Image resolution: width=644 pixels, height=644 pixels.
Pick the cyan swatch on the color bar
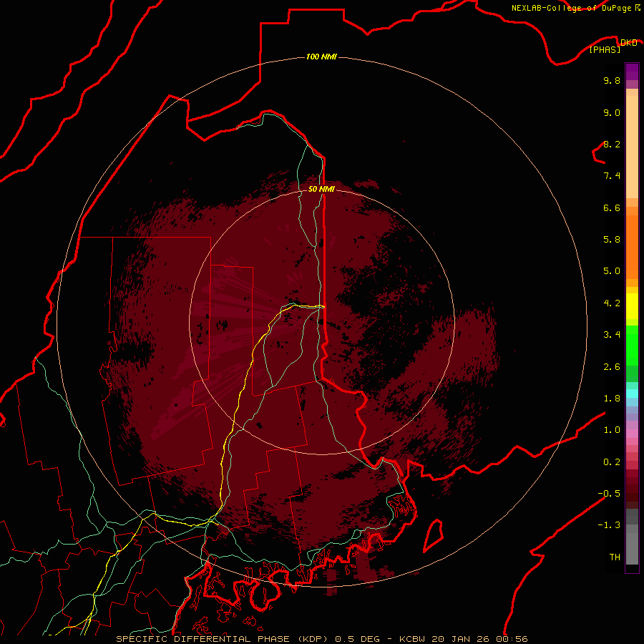pyautogui.click(x=632, y=394)
